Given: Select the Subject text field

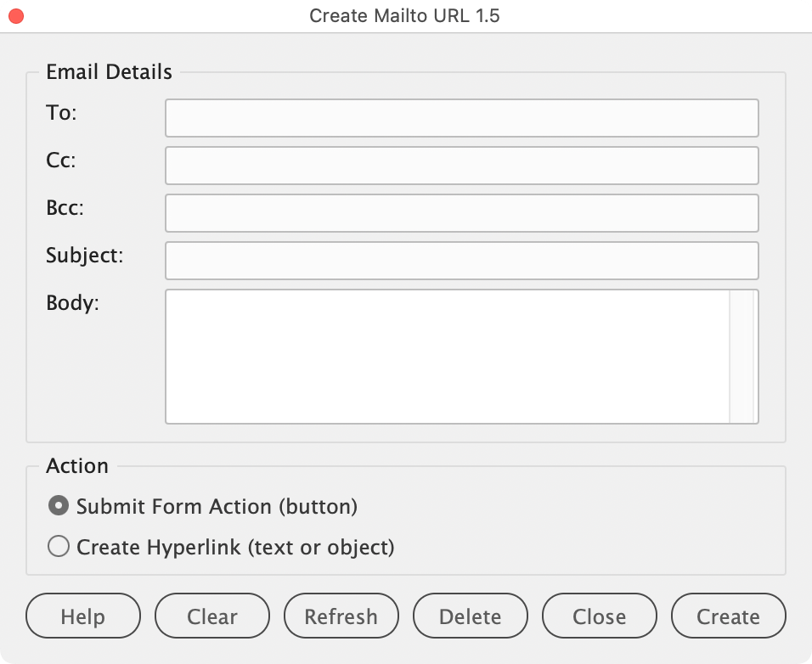Looking at the screenshot, I should click(461, 261).
